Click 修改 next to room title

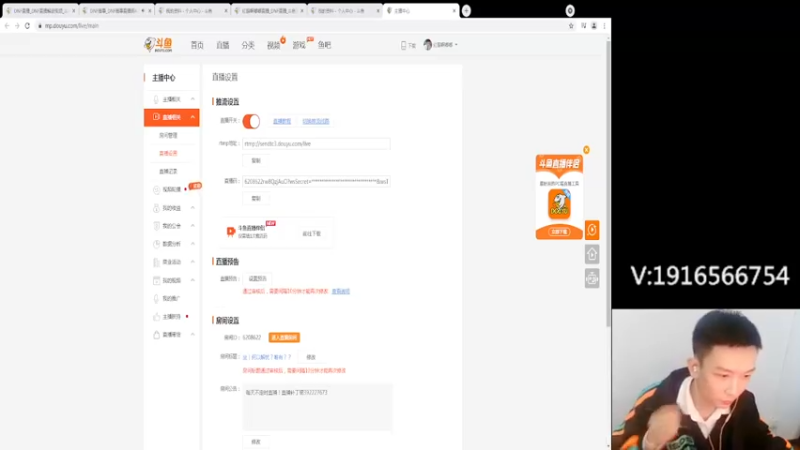(x=311, y=357)
